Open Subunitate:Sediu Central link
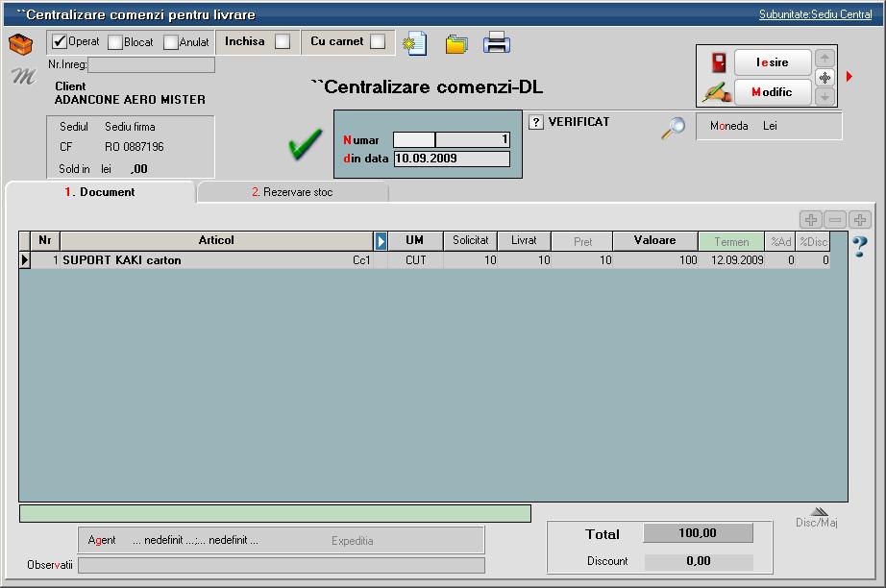Screen dimensions: 886x588 pyautogui.click(x=815, y=14)
